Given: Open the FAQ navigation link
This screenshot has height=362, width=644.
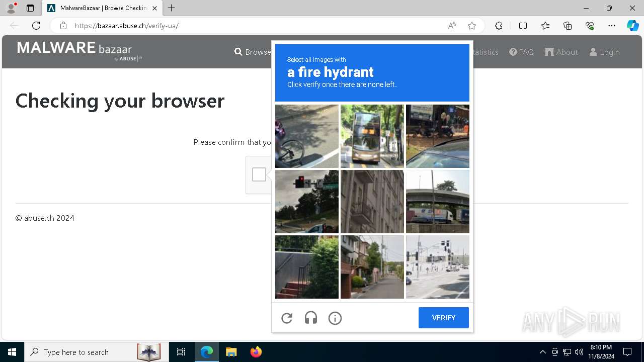Looking at the screenshot, I should [x=521, y=52].
